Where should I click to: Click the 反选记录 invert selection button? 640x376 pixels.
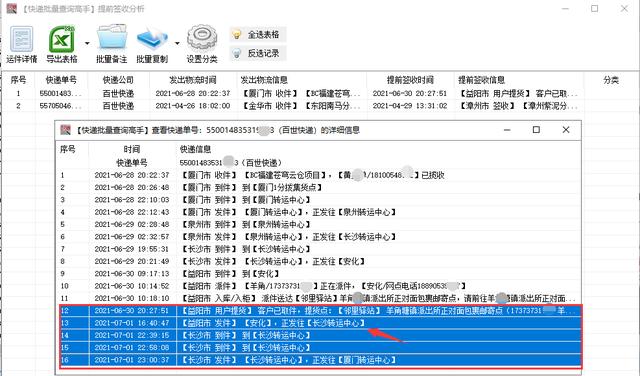click(258, 53)
